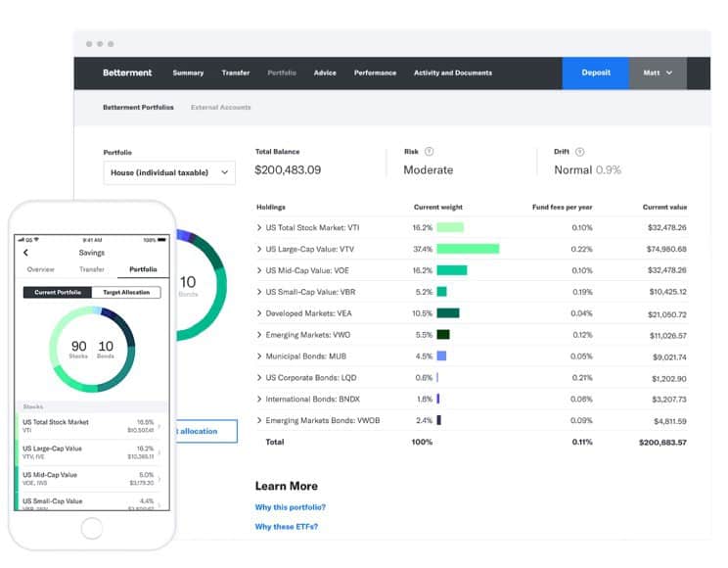Click the Betterment logo

(127, 73)
